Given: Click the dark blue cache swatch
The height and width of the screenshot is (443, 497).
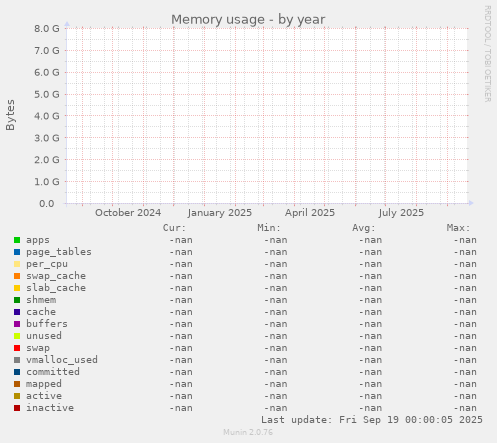Looking at the screenshot, I should (17, 312).
